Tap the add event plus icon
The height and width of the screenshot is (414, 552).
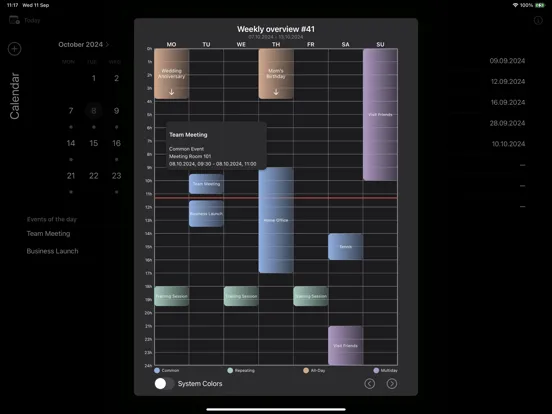click(14, 49)
